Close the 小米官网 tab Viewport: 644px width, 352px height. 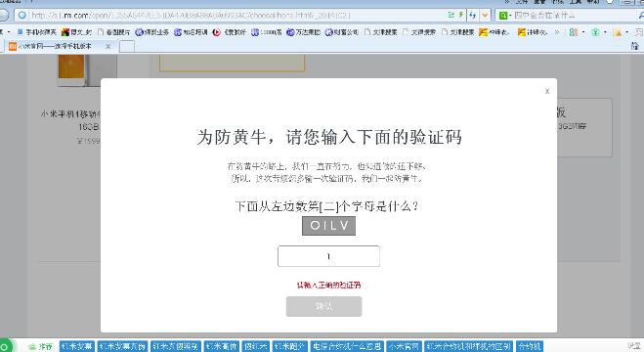108,46
